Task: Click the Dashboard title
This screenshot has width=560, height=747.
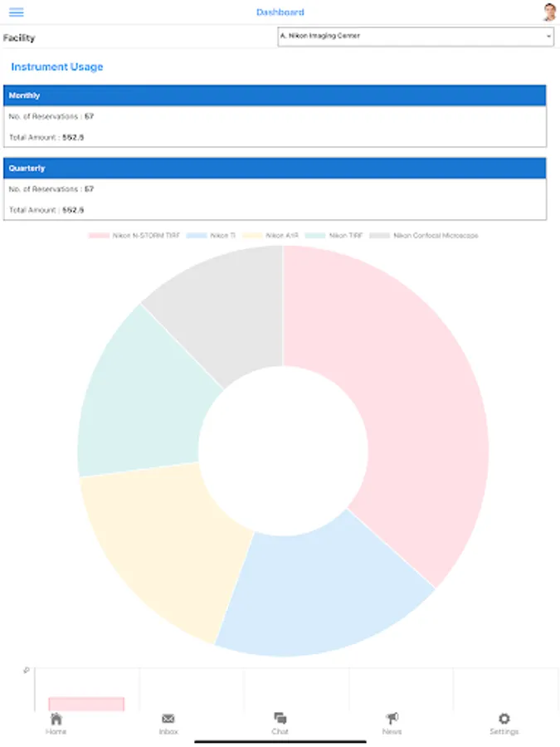Action: click(280, 12)
